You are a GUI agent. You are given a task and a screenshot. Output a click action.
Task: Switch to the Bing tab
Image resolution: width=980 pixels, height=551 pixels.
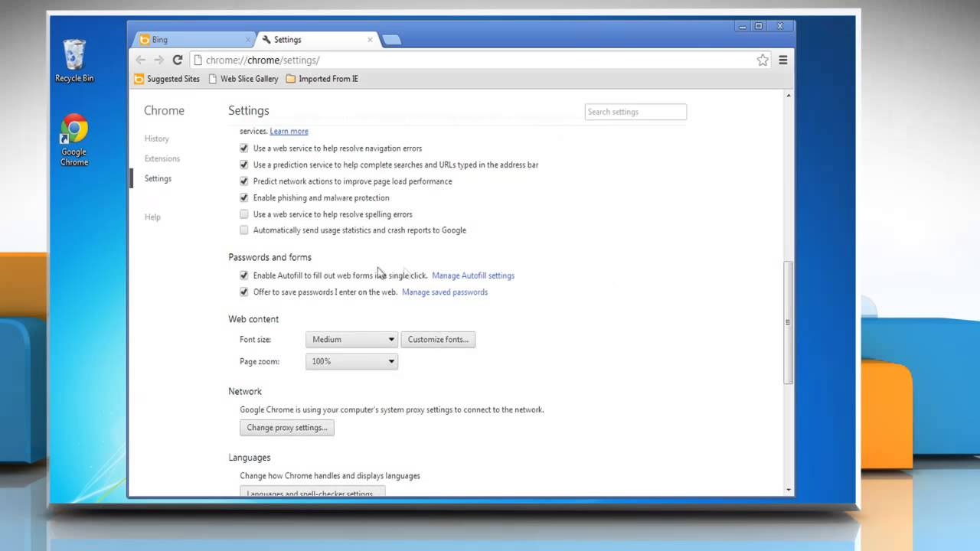[x=191, y=40]
